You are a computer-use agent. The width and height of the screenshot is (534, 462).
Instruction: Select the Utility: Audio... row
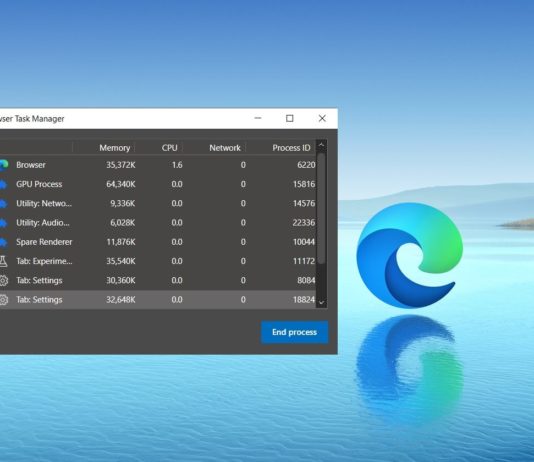coord(158,223)
